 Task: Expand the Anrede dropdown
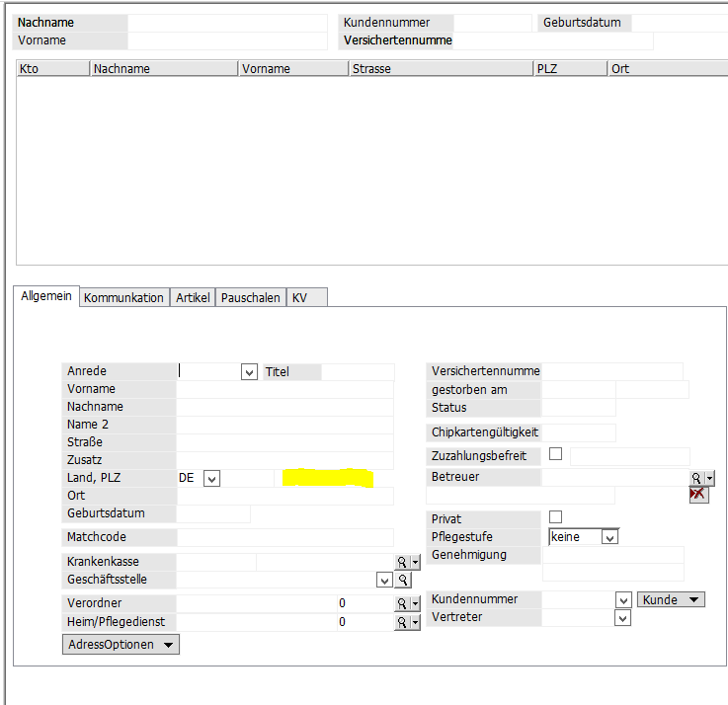tap(249, 372)
